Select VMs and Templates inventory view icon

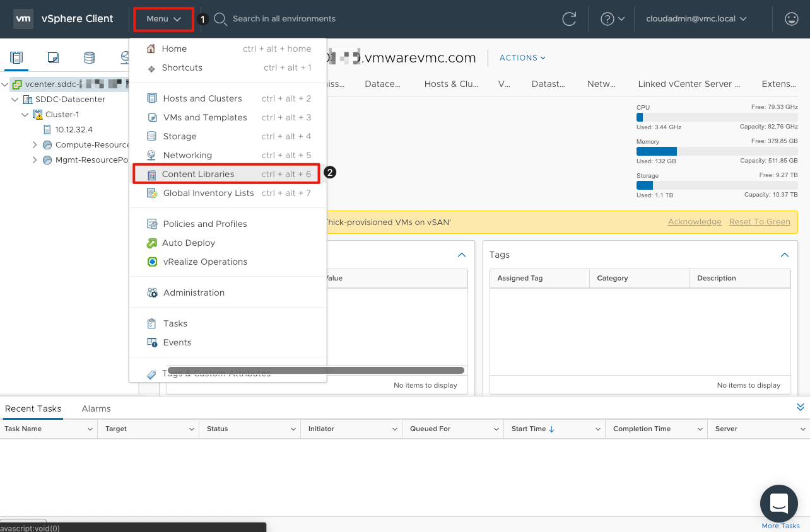click(x=53, y=58)
